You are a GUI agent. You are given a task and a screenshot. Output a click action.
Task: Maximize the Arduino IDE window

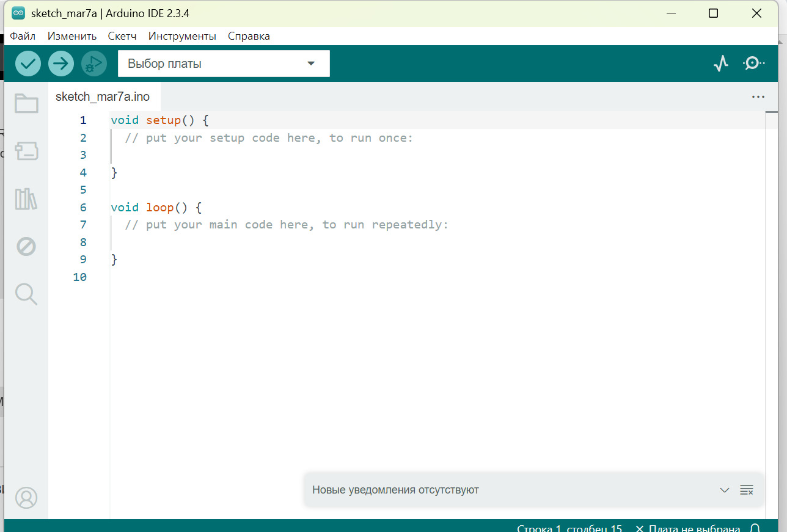tap(713, 13)
